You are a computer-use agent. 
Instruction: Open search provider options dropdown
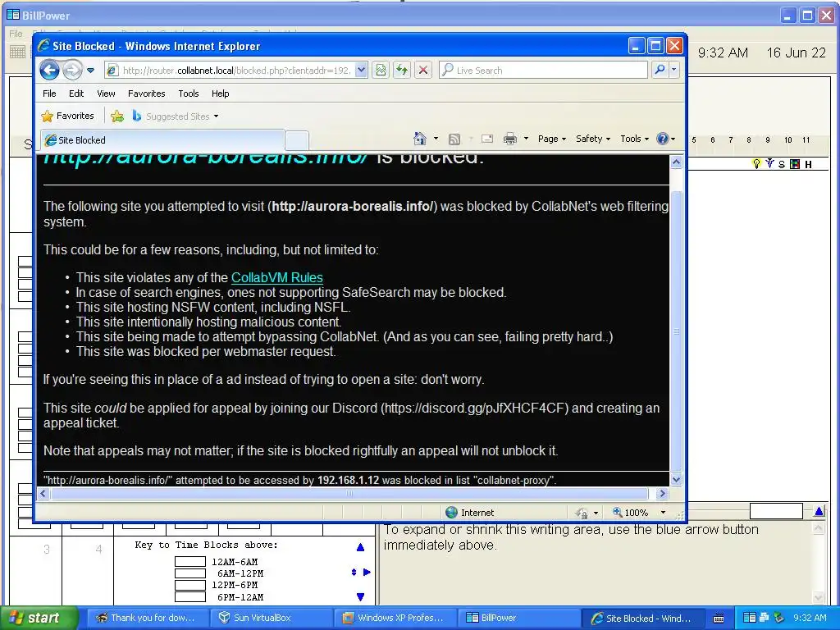(674, 71)
